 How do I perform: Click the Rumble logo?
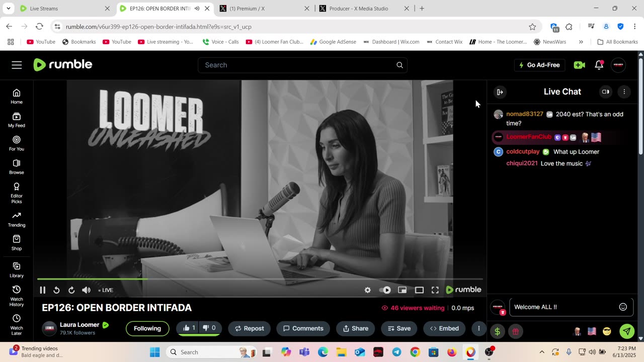[63, 64]
